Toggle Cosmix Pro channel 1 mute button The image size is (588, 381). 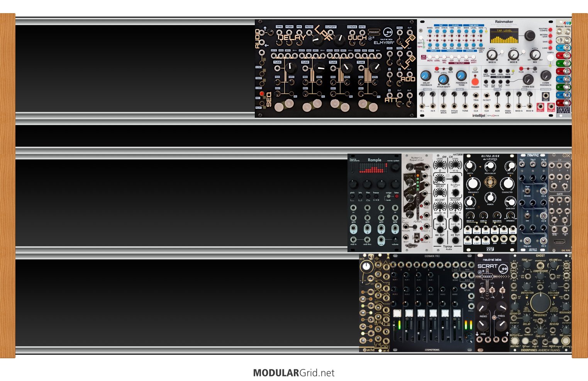click(x=397, y=313)
